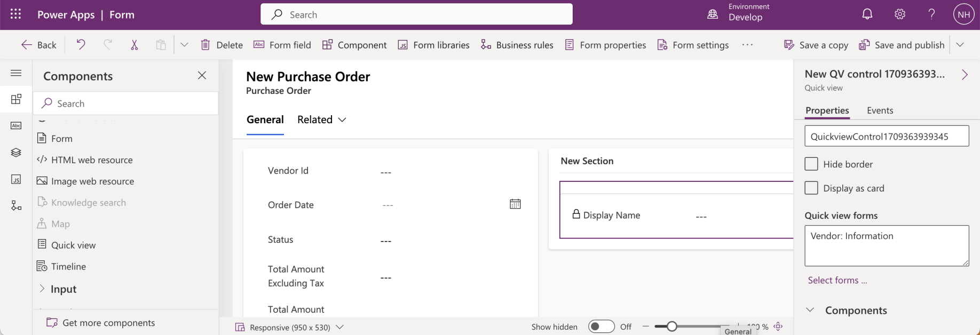Click the zoom slider handle

(x=672, y=326)
